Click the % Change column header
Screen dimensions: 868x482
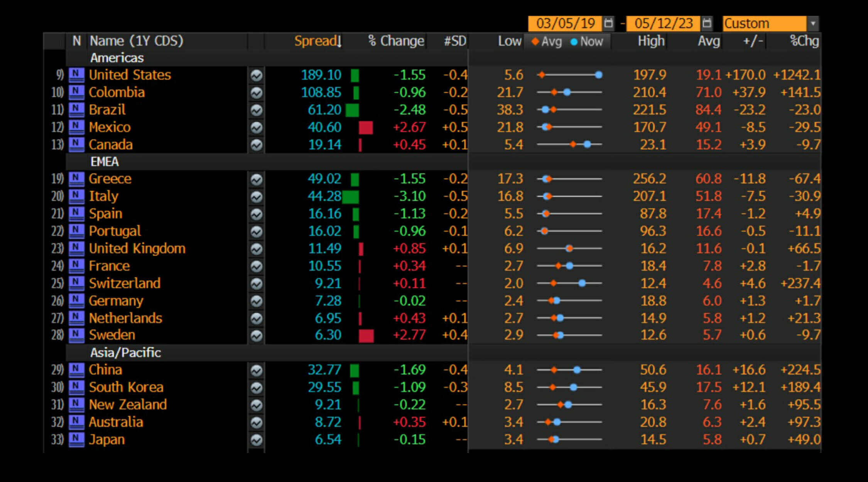coord(396,41)
